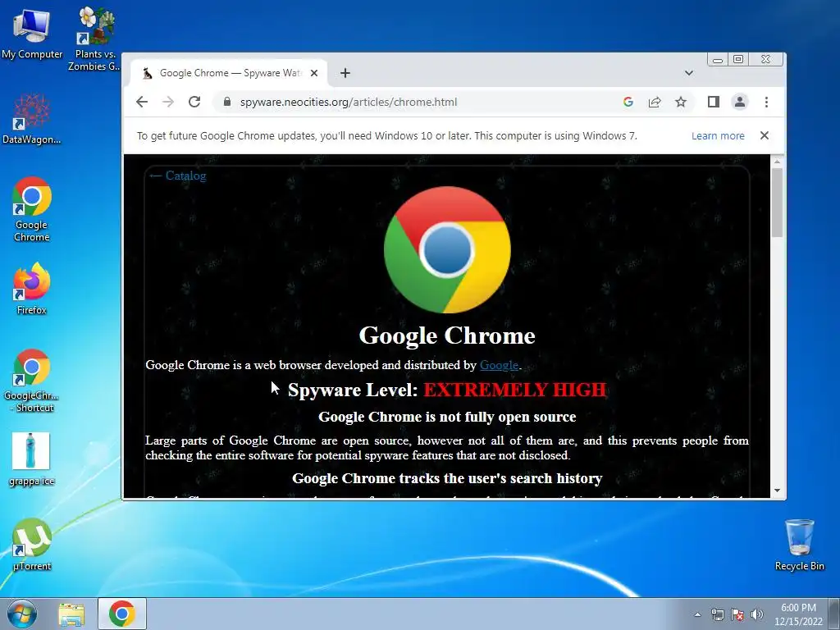The width and height of the screenshot is (840, 630).
Task: Open the Learn more link
Action: click(x=718, y=135)
